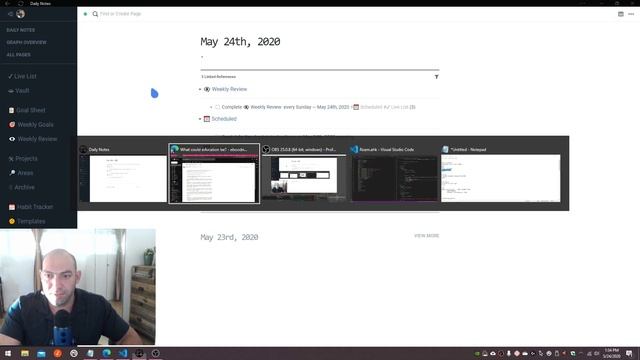640x360 pixels.
Task: Open the Archive shortcut
Action: pos(22,187)
